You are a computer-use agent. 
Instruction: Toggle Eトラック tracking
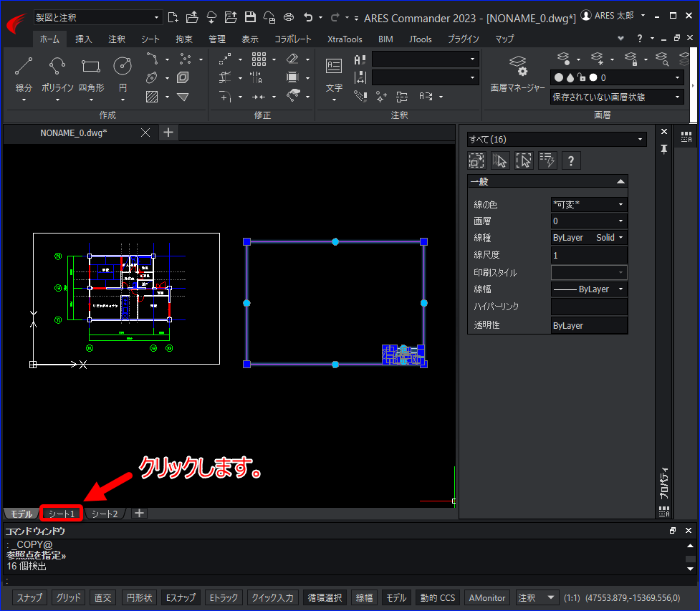[224, 597]
